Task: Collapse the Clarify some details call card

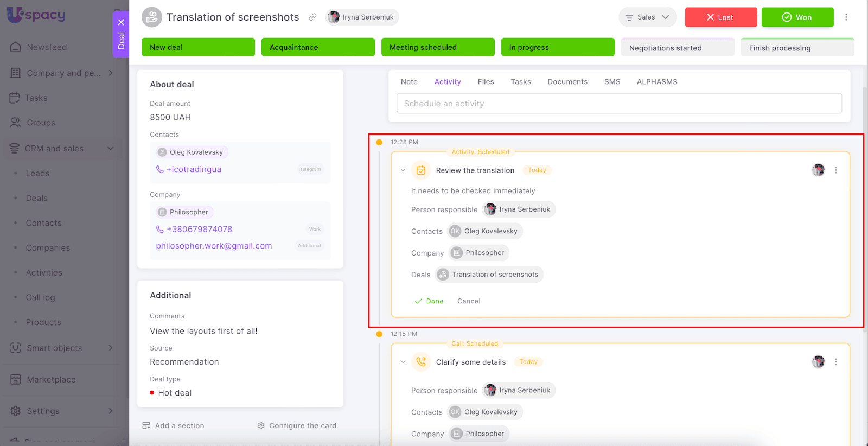Action: (x=403, y=362)
